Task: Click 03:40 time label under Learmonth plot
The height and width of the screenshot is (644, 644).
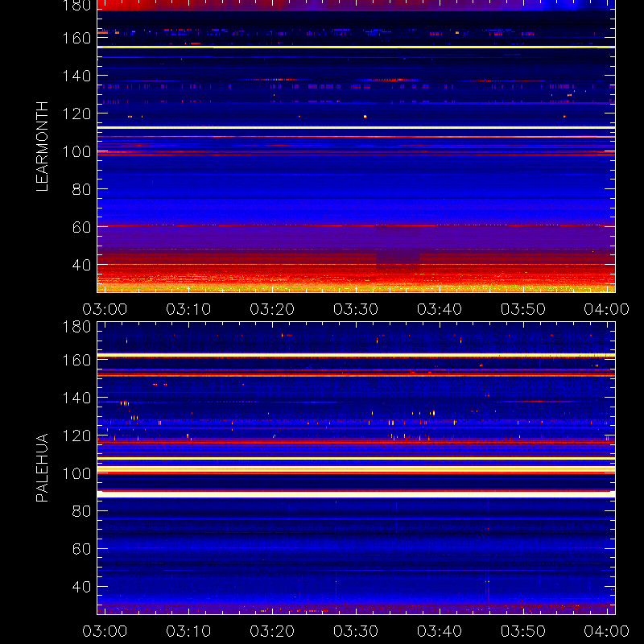Action: tap(440, 309)
